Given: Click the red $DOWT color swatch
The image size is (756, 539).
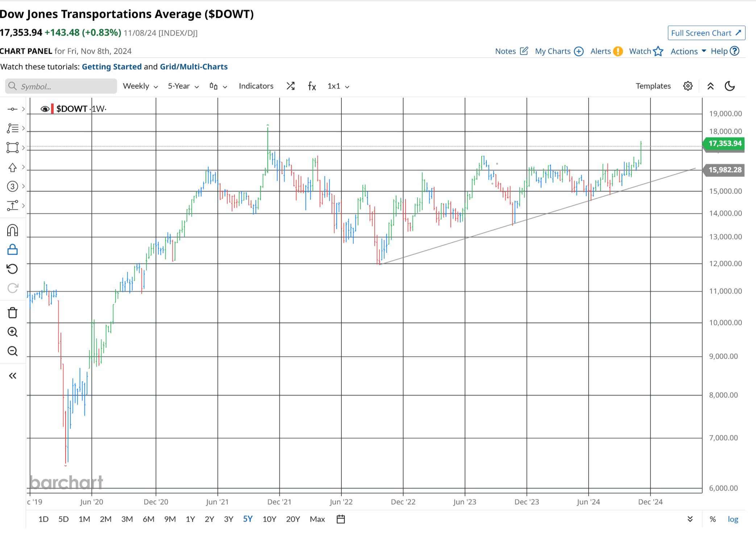Looking at the screenshot, I should click(x=53, y=109).
